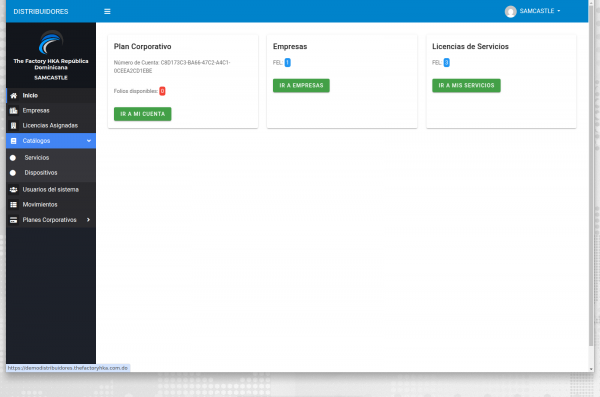The image size is (600, 397).
Task: Click the Movimientos list icon
Action: click(x=13, y=205)
